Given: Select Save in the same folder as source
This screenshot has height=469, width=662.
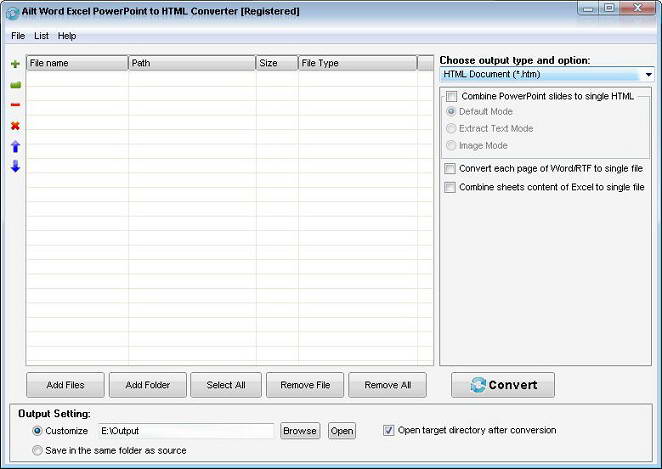Looking at the screenshot, I should (x=37, y=450).
